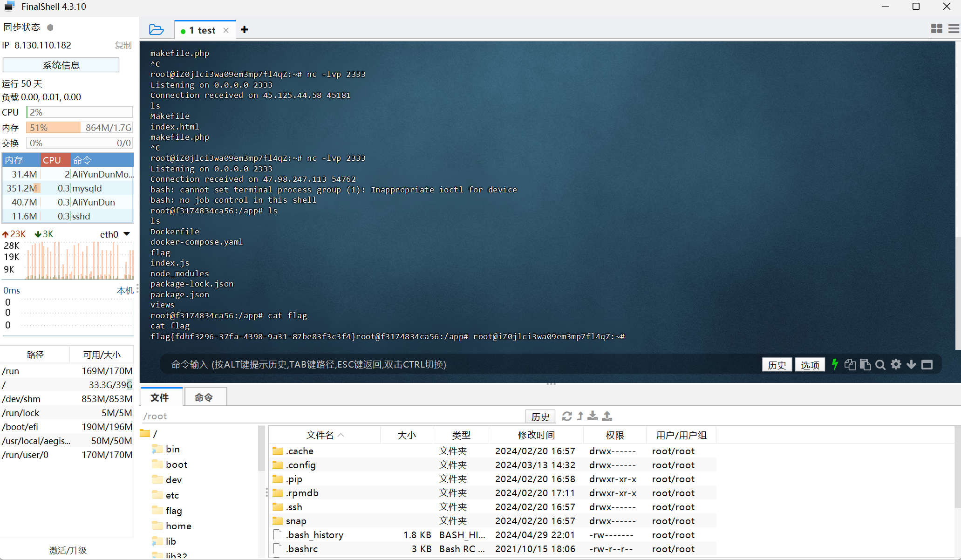Paste into terminal via paste icon
This screenshot has width=961, height=560.
point(865,364)
